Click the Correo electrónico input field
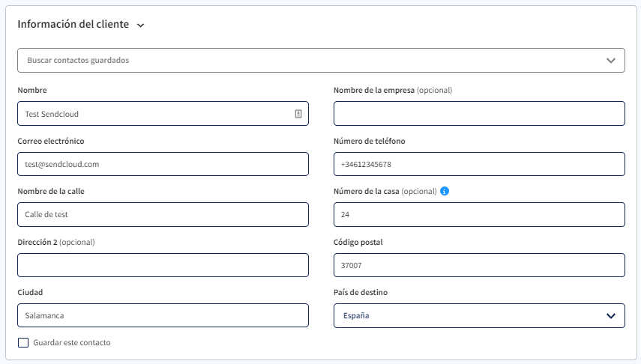Image resolution: width=641 pixels, height=364 pixels. coord(163,164)
